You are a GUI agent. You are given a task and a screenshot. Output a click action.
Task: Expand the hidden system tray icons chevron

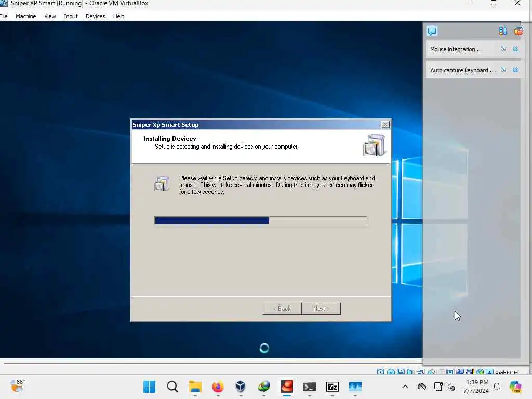405,387
